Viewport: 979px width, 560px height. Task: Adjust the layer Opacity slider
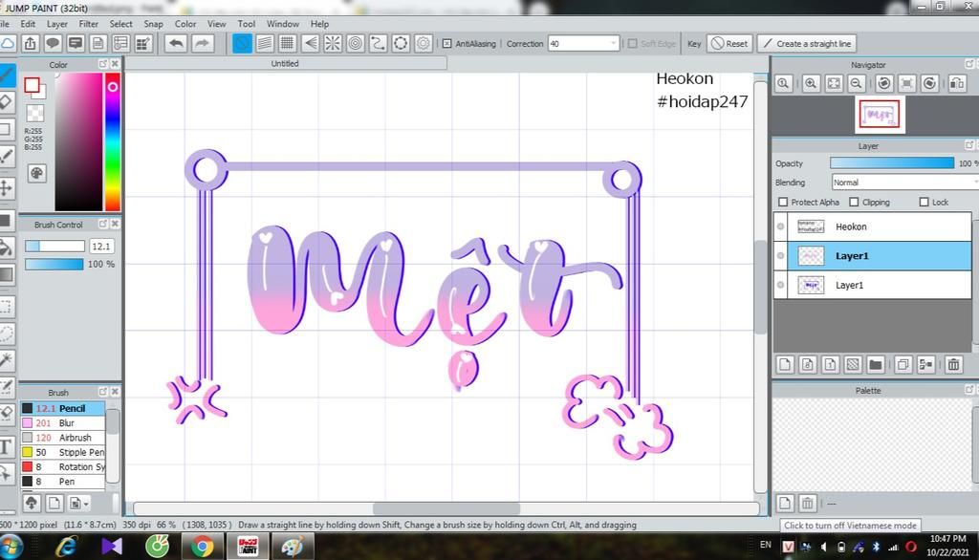[892, 163]
